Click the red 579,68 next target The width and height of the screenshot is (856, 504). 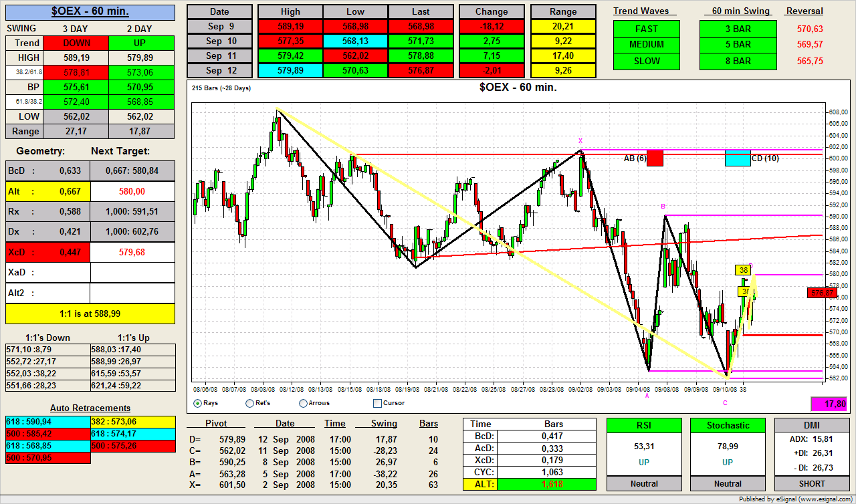coord(132,252)
